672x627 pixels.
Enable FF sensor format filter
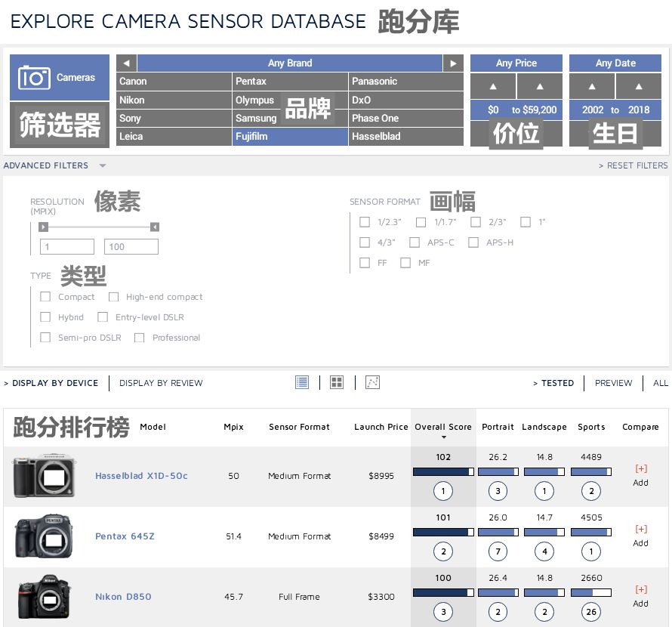(365, 262)
